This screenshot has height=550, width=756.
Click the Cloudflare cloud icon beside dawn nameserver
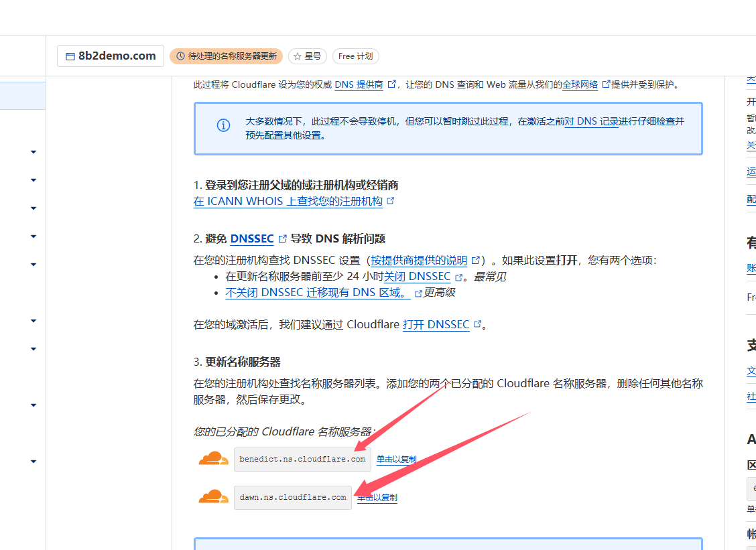213,497
